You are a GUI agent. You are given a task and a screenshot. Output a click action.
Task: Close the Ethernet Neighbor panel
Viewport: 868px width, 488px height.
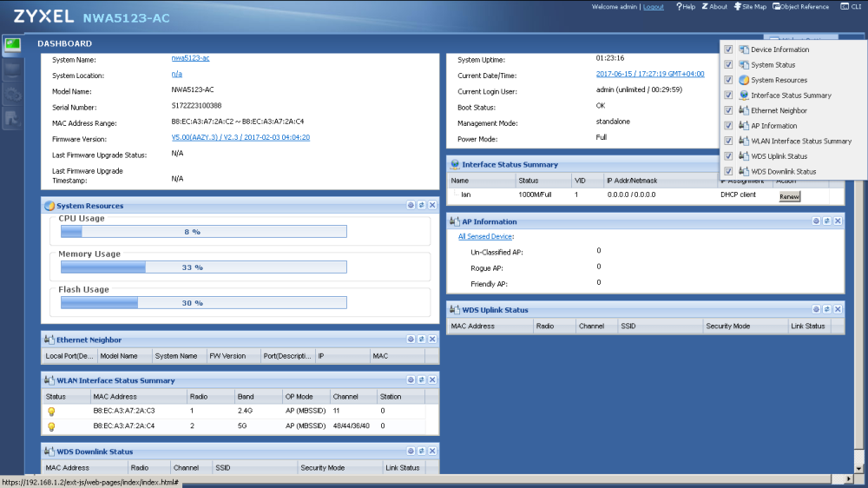pyautogui.click(x=432, y=339)
